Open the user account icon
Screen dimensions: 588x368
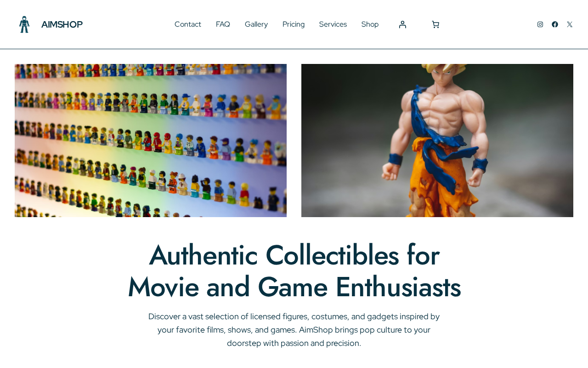point(402,24)
